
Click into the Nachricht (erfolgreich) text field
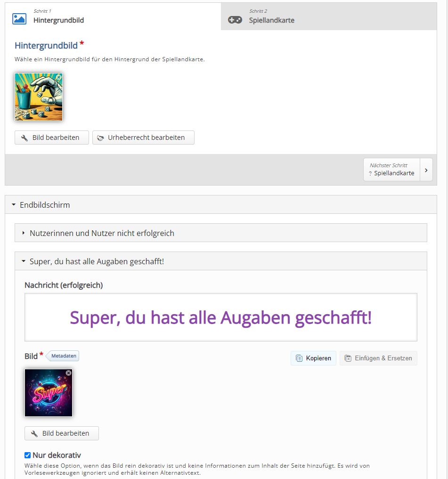coord(221,317)
